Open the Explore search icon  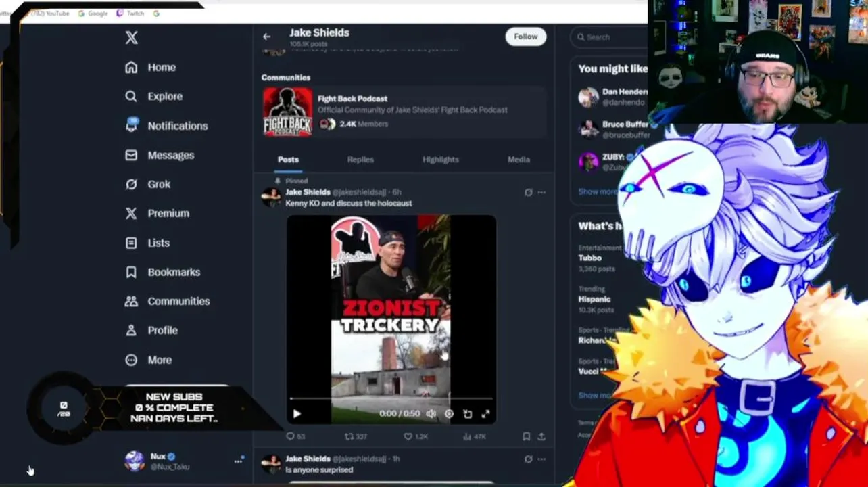131,96
